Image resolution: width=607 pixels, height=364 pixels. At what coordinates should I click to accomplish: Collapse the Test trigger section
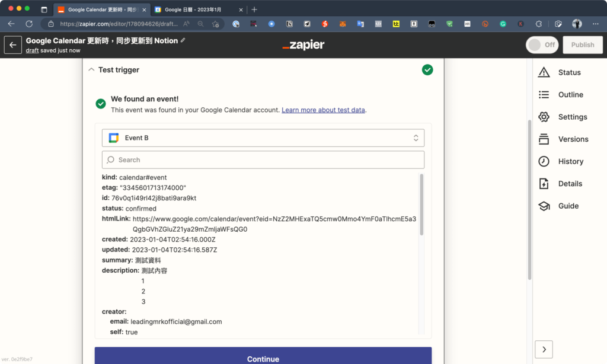(x=91, y=70)
